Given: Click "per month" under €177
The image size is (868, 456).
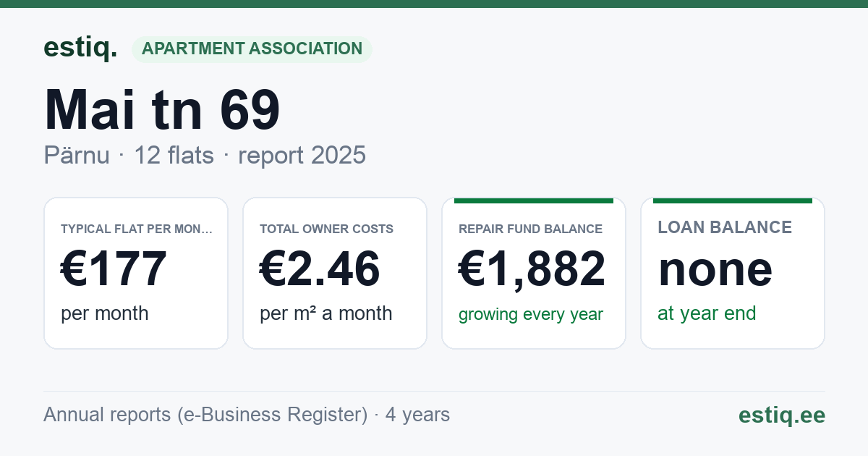Looking at the screenshot, I should point(105,313).
